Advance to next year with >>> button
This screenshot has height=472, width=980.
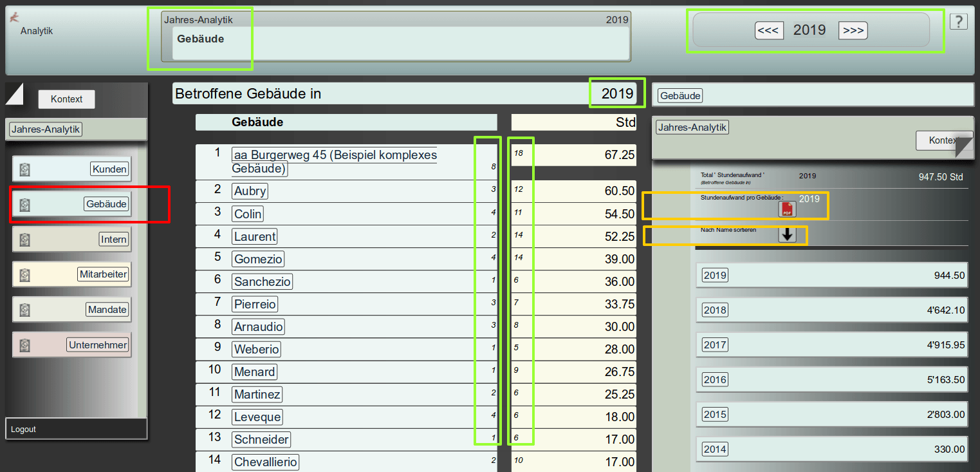(x=853, y=30)
